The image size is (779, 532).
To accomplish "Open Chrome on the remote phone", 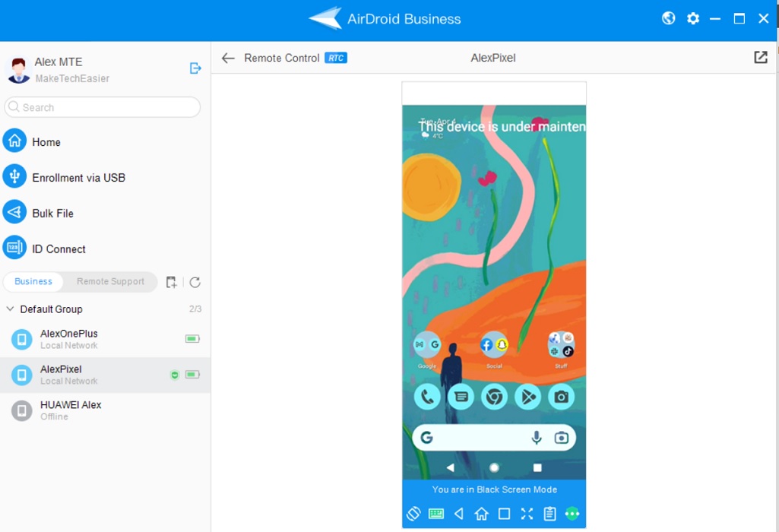I will (x=494, y=397).
